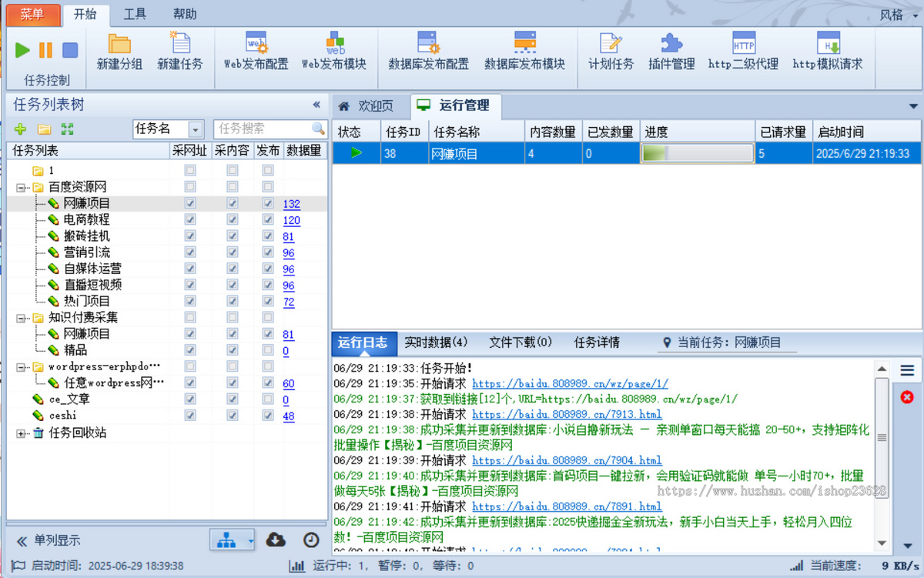This screenshot has height=578, width=924.
Task: Open the 任务名 search type dropdown
Action: (x=196, y=129)
